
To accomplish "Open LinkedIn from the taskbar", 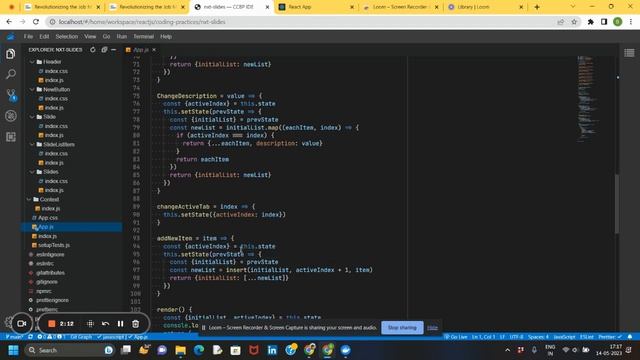I will (272, 350).
